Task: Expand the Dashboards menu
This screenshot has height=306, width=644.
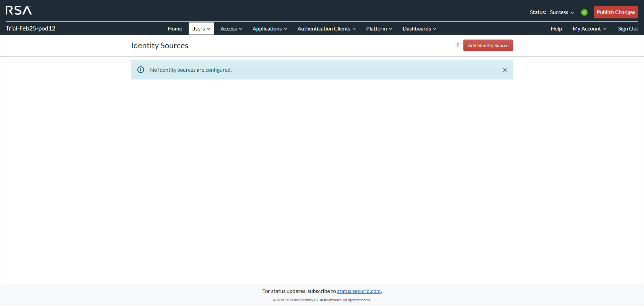Action: point(419,29)
